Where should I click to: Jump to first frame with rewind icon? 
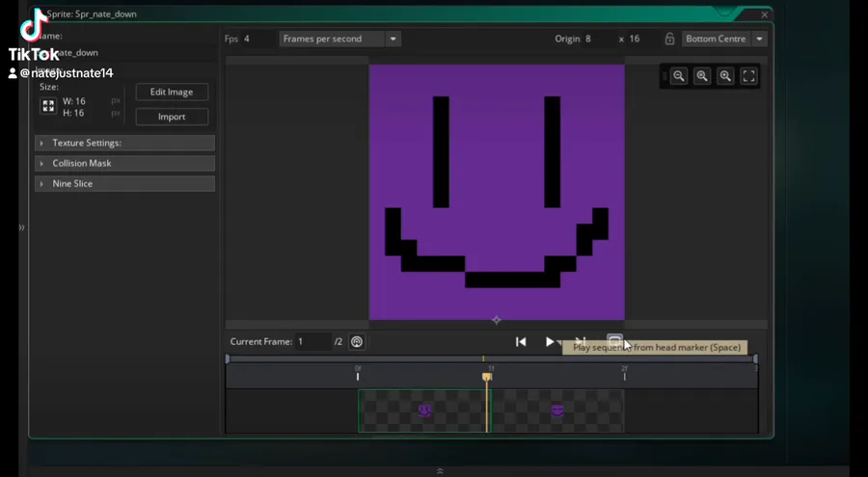pos(521,341)
